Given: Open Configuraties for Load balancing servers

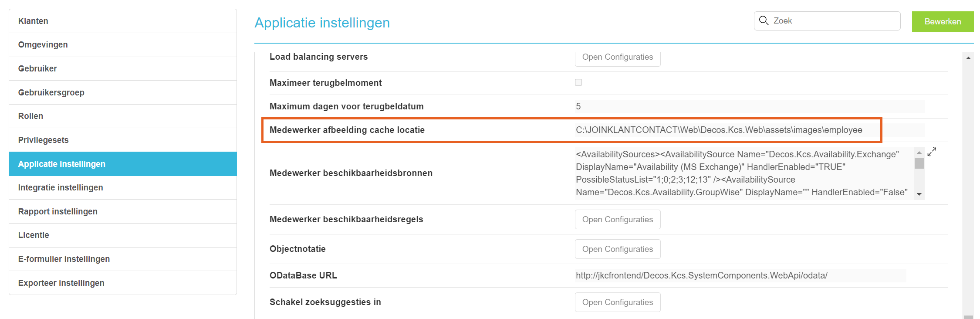Looking at the screenshot, I should [618, 58].
